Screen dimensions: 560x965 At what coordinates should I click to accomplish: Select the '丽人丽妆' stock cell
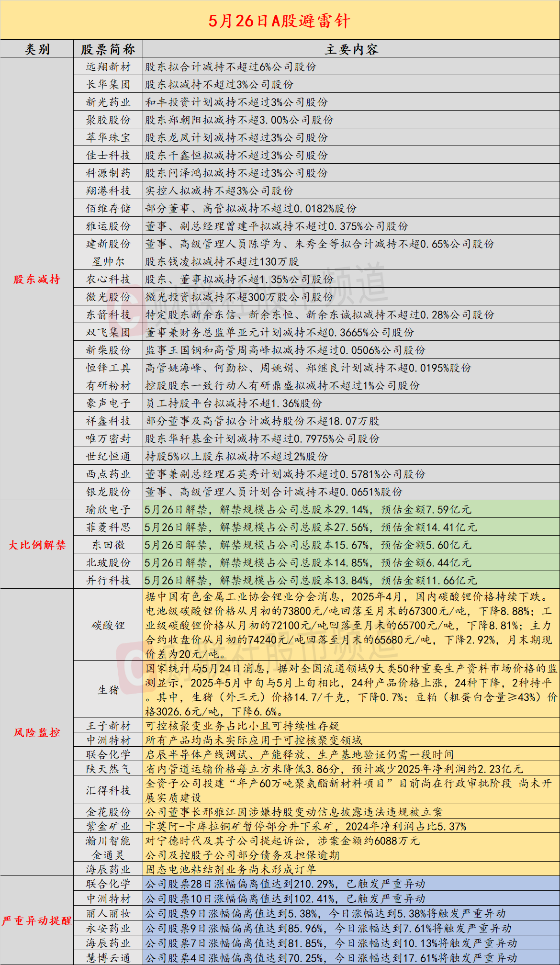[108, 913]
